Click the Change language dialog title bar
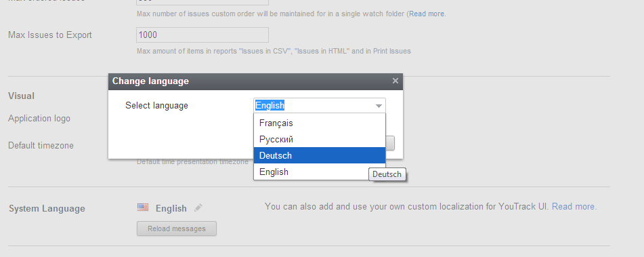Image resolution: width=644 pixels, height=257 pixels. [255, 81]
